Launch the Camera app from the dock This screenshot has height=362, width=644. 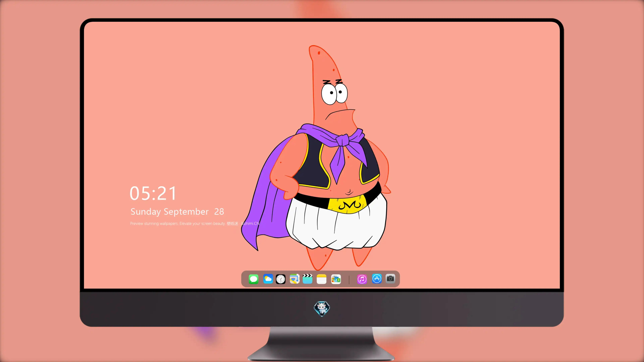point(390,279)
